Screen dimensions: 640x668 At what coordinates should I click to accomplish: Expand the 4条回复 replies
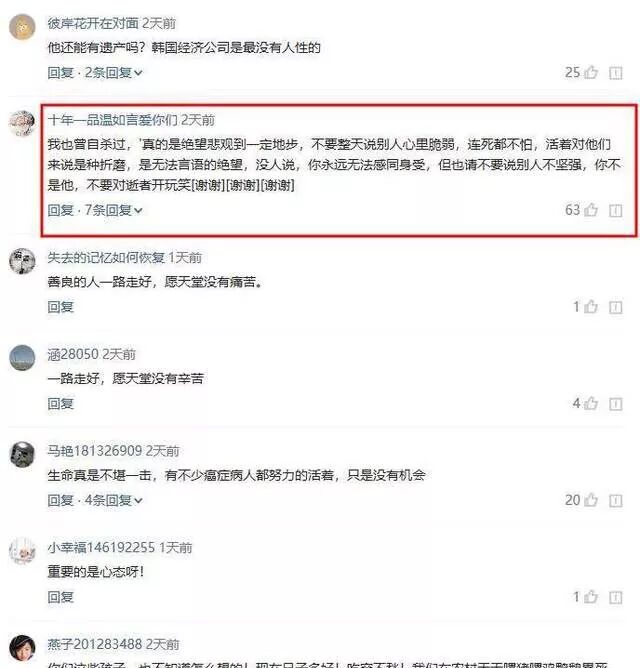(113, 500)
